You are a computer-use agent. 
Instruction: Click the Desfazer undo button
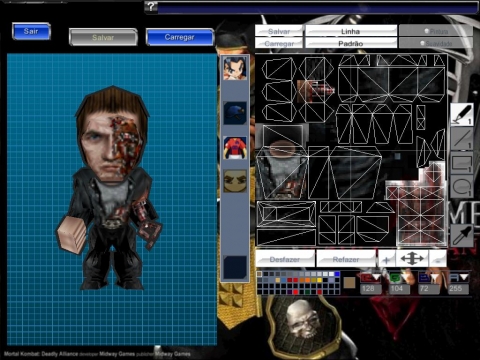coord(285,259)
